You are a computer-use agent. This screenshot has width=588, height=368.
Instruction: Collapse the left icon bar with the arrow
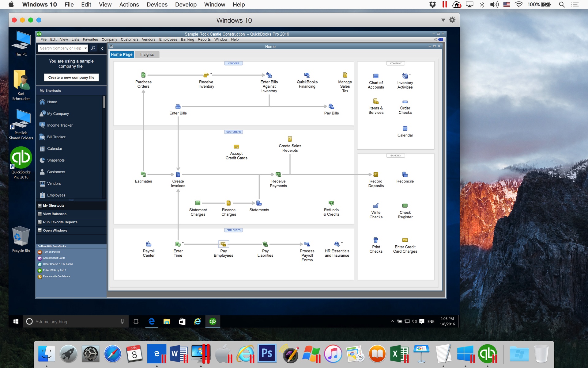click(x=102, y=48)
